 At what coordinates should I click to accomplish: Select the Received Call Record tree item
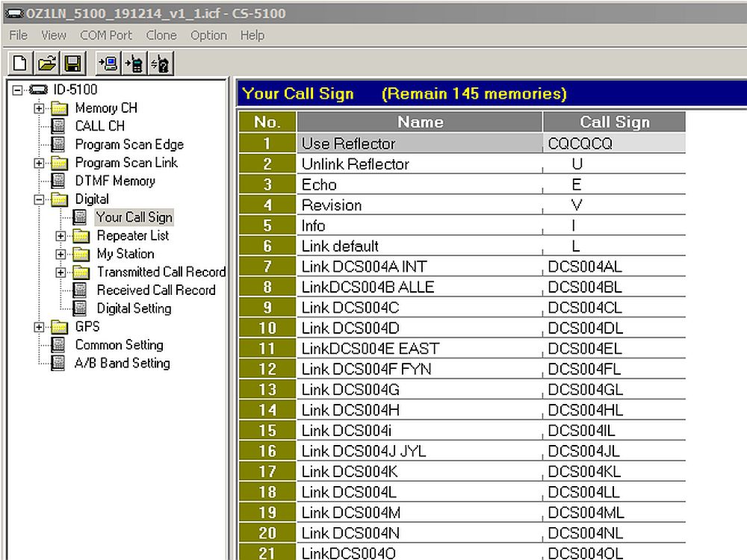pyautogui.click(x=156, y=290)
